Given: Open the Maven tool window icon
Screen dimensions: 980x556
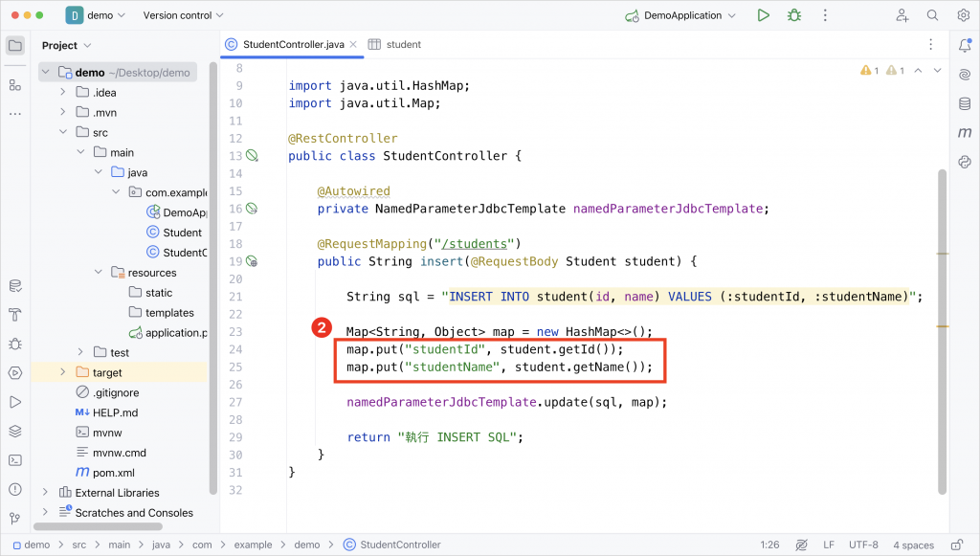Looking at the screenshot, I should coord(965,132).
